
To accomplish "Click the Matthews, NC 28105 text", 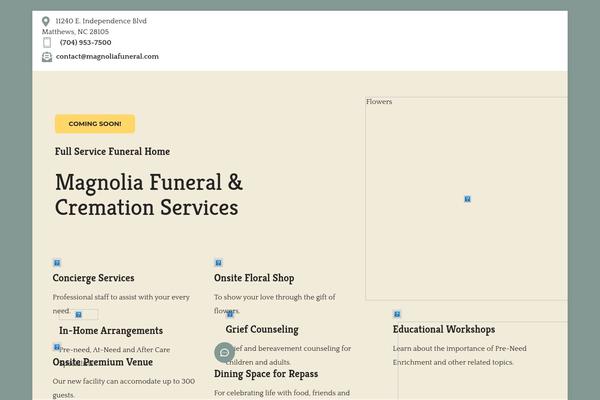I will click(75, 32).
